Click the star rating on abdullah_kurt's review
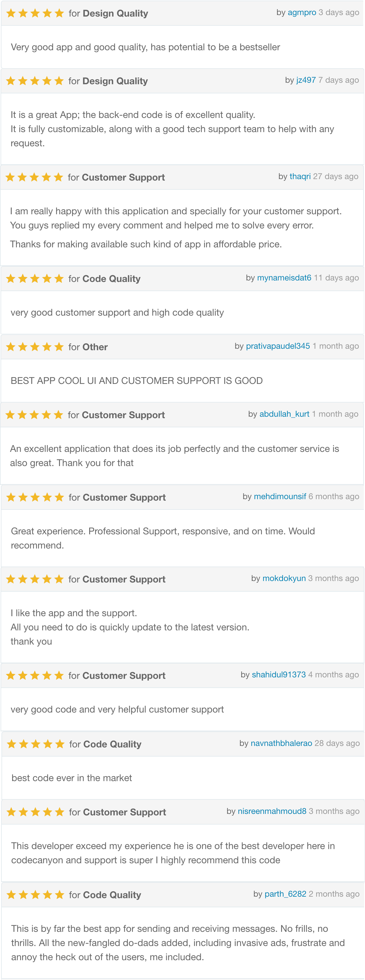The width and height of the screenshot is (365, 980). click(x=34, y=415)
